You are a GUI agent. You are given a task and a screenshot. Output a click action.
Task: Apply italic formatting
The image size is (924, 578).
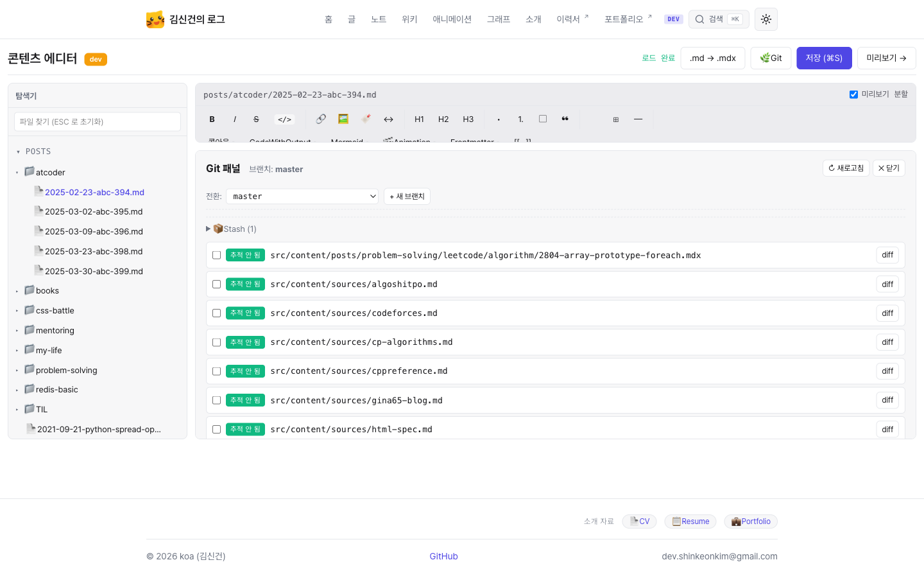[235, 119]
